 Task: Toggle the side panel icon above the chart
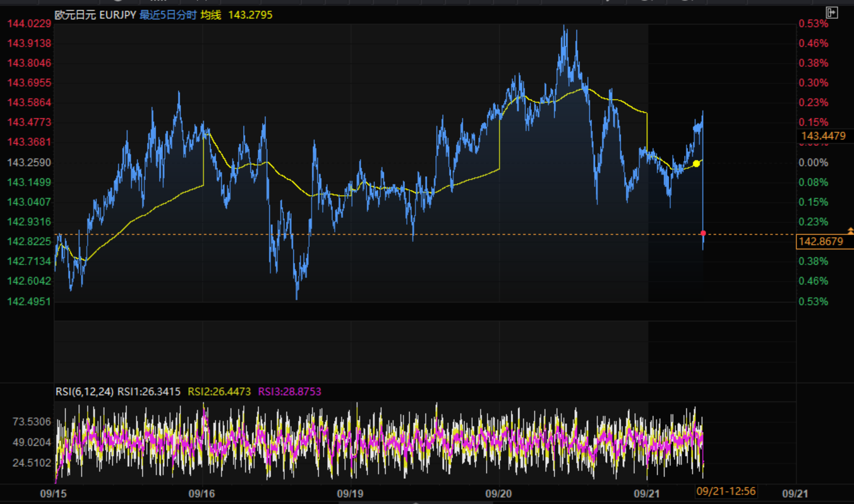[832, 12]
